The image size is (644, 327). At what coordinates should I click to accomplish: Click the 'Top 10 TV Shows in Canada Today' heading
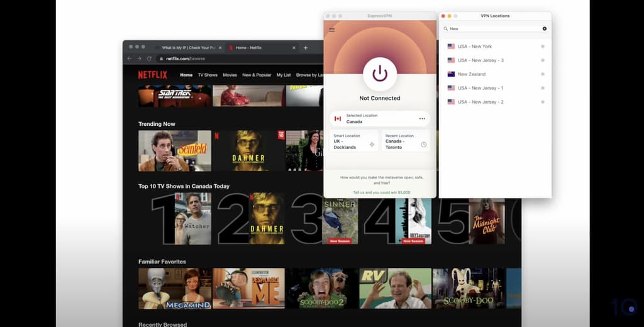pyautogui.click(x=184, y=186)
